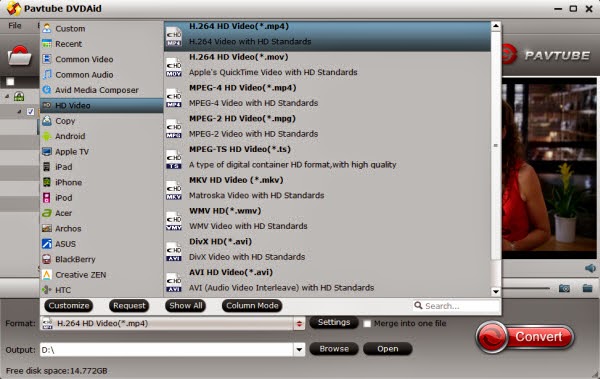Mute preview with the speaker icon
Viewport: 600px width, 379px height.
590,268
